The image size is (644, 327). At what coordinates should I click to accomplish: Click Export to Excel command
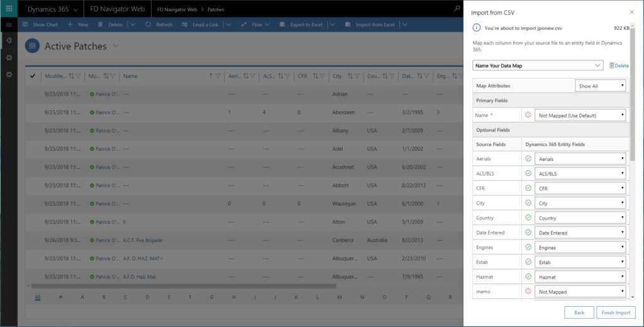pos(301,25)
